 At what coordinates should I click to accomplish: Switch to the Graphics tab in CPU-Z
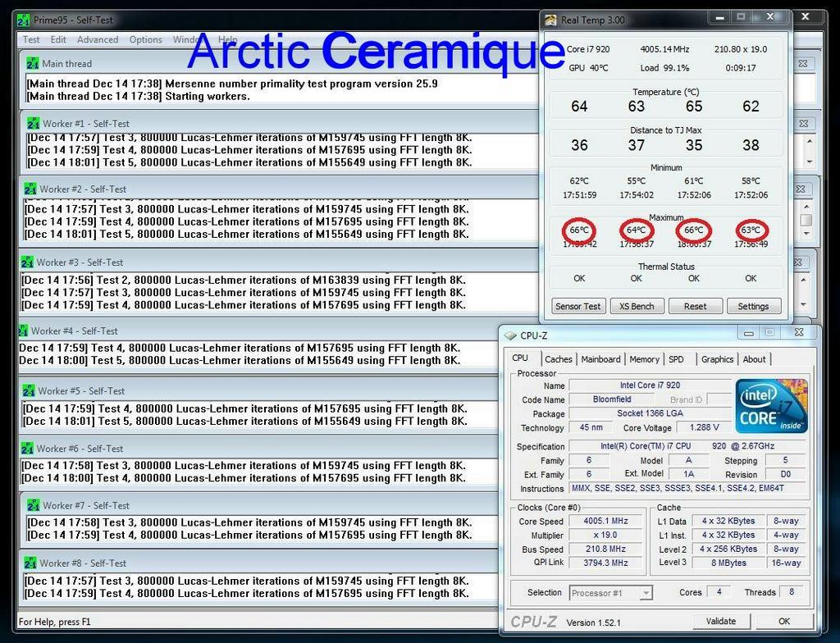[717, 359]
